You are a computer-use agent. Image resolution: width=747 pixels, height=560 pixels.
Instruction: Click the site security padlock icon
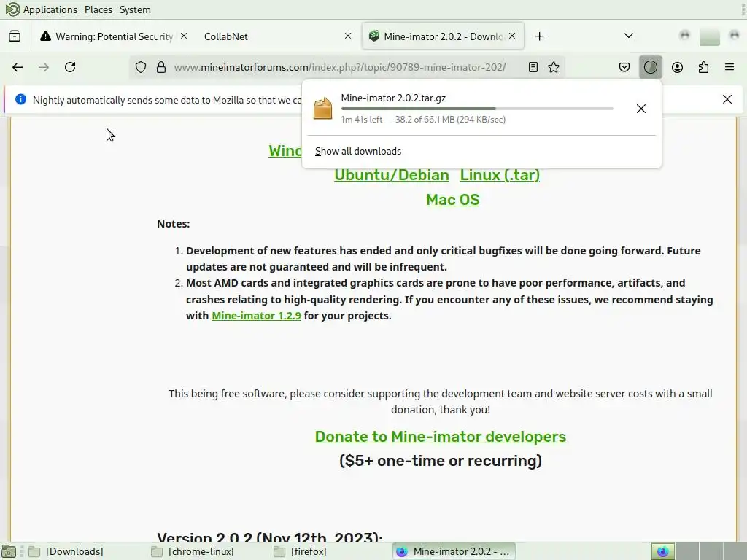pyautogui.click(x=161, y=67)
